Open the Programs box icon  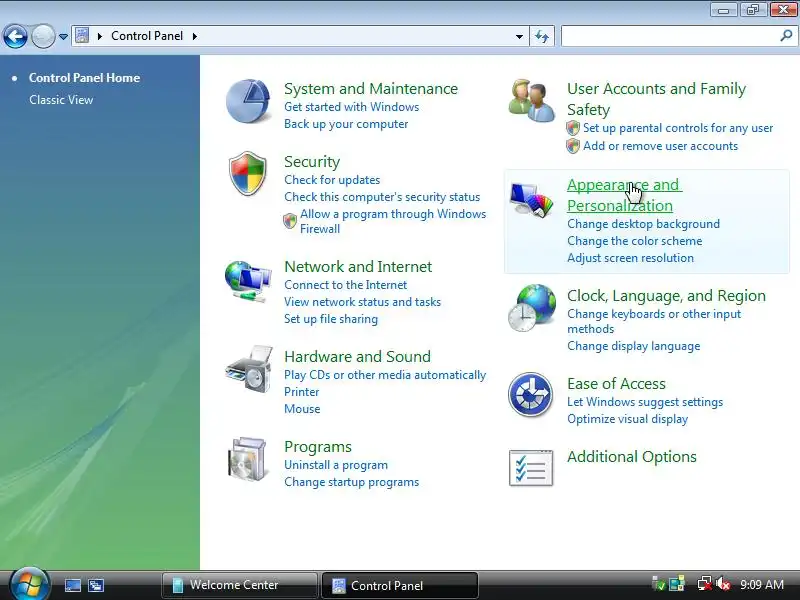(x=248, y=459)
